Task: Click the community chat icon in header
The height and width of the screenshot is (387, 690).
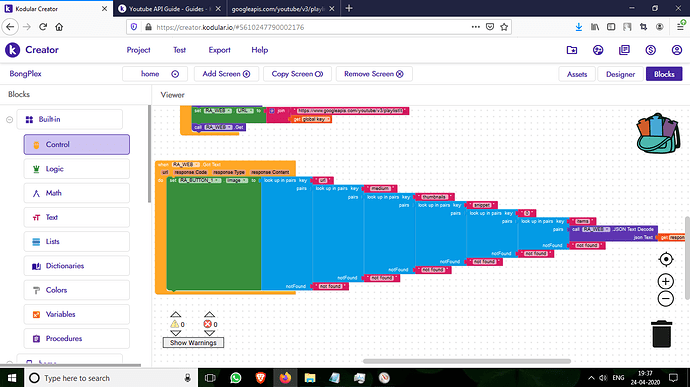Action: pyautogui.click(x=598, y=50)
